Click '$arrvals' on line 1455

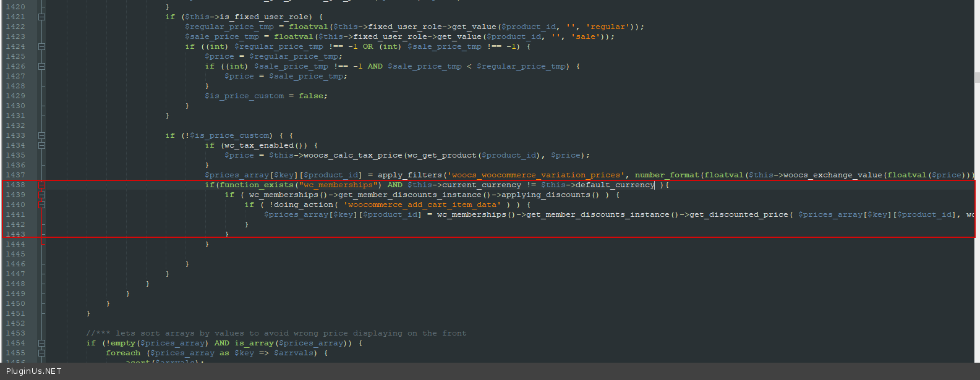(294, 353)
